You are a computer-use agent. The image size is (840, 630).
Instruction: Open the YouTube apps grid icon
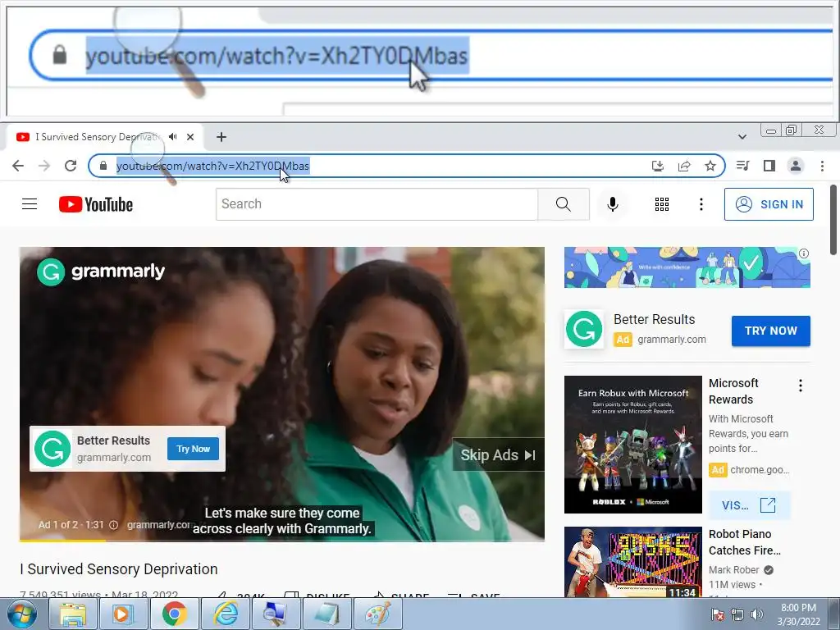[662, 204]
